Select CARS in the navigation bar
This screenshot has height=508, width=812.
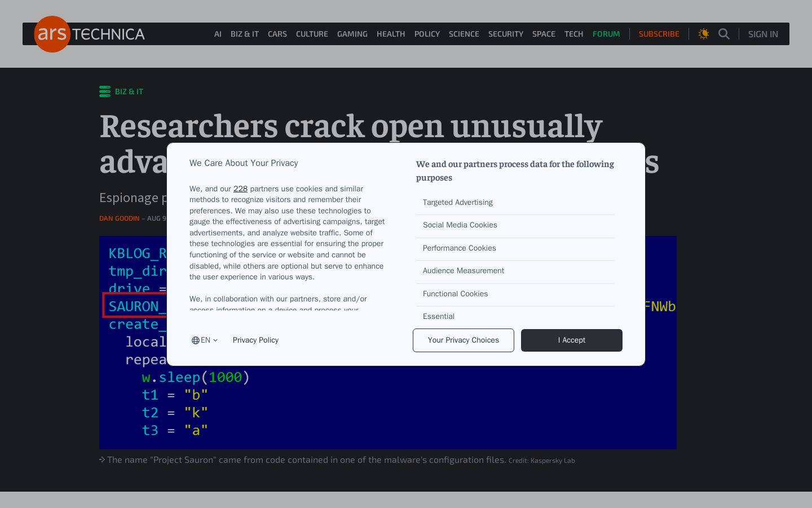[277, 34]
